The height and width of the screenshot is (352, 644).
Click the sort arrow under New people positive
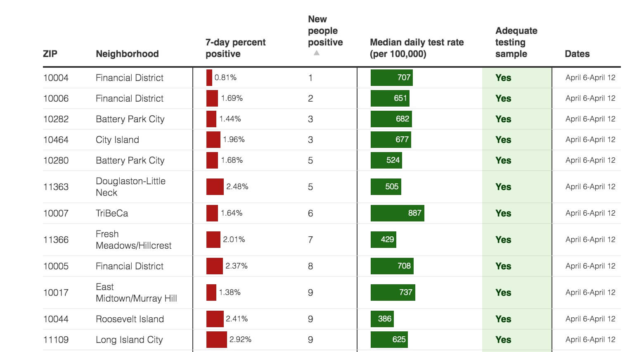click(x=317, y=53)
